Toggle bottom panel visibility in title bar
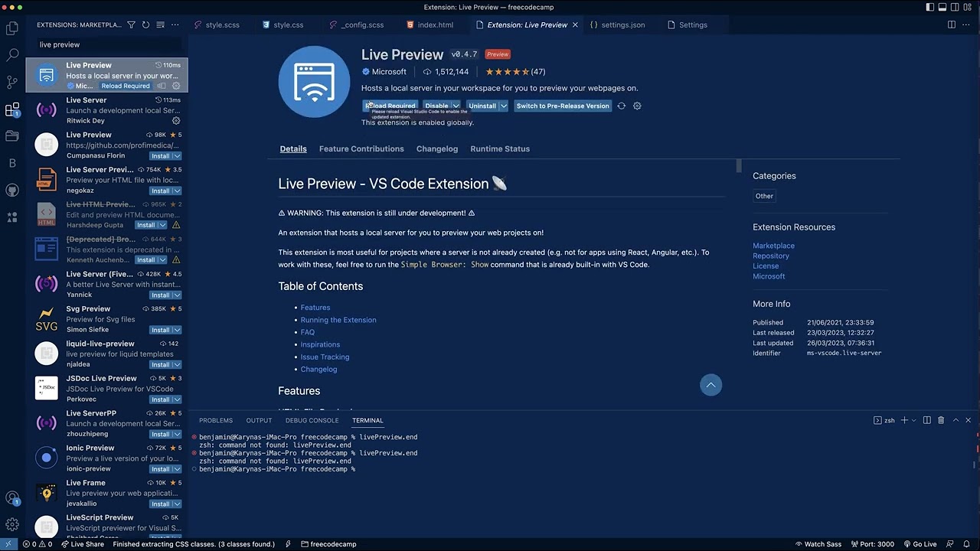Screen dimensions: 980x551 (x=944, y=8)
